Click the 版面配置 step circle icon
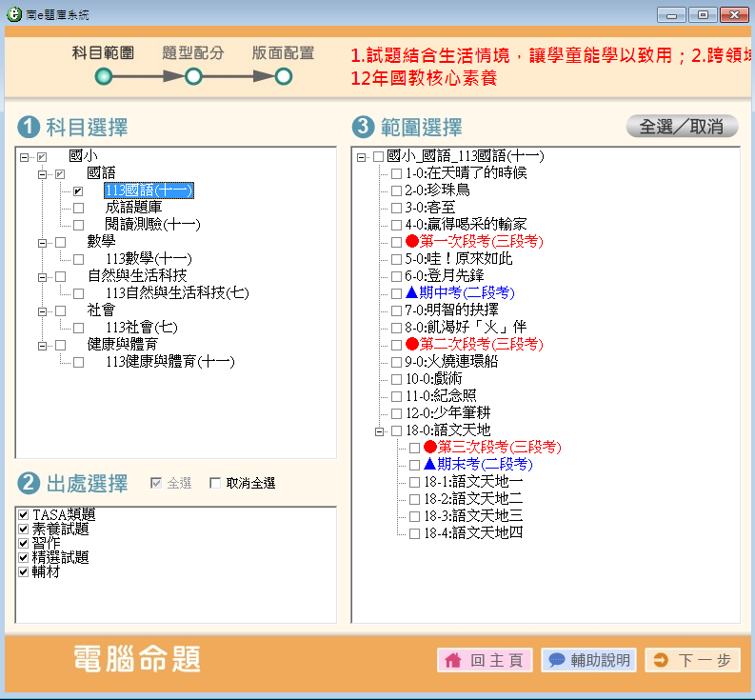755x700 pixels. (283, 76)
